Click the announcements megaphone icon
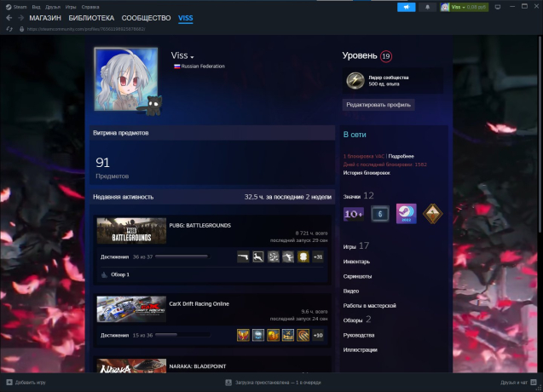Screen dimensions: 543x392 [406, 7]
